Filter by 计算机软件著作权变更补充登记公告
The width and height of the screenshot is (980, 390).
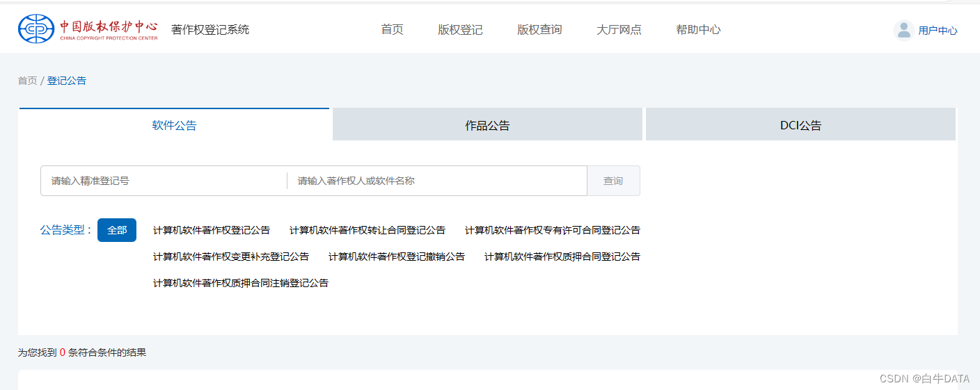tap(231, 257)
